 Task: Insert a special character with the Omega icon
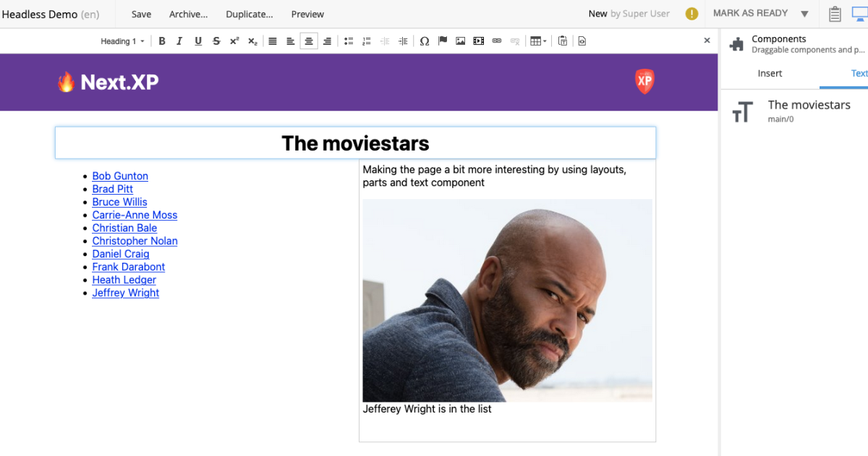click(x=425, y=41)
